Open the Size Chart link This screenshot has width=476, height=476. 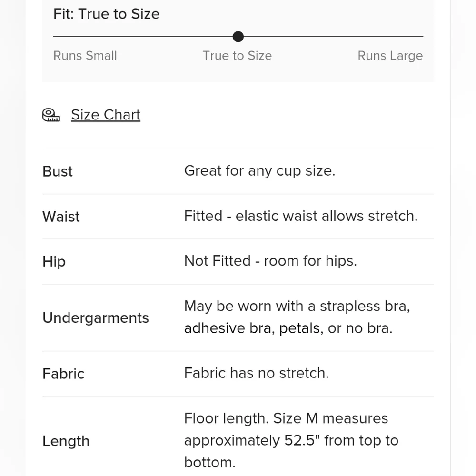(106, 115)
